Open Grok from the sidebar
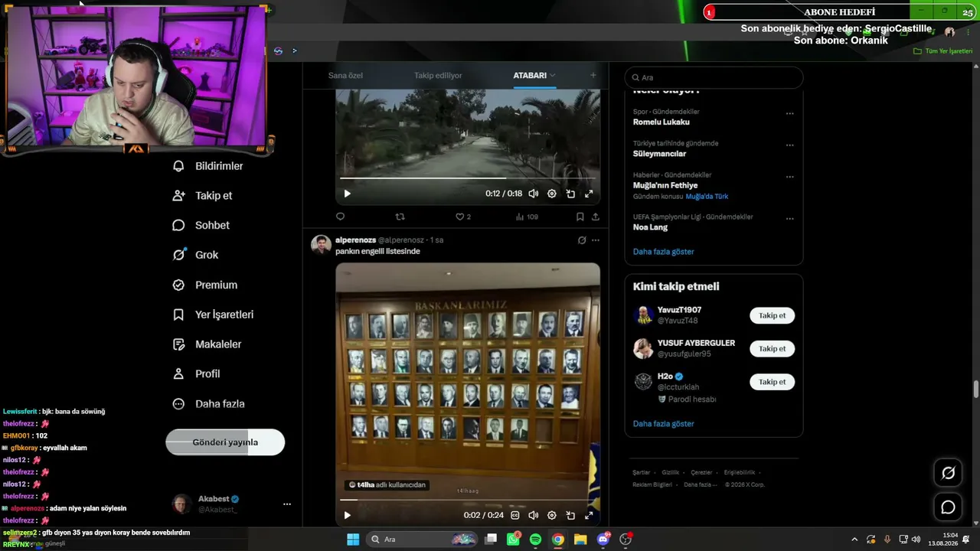This screenshot has height=551, width=980. tap(195, 255)
